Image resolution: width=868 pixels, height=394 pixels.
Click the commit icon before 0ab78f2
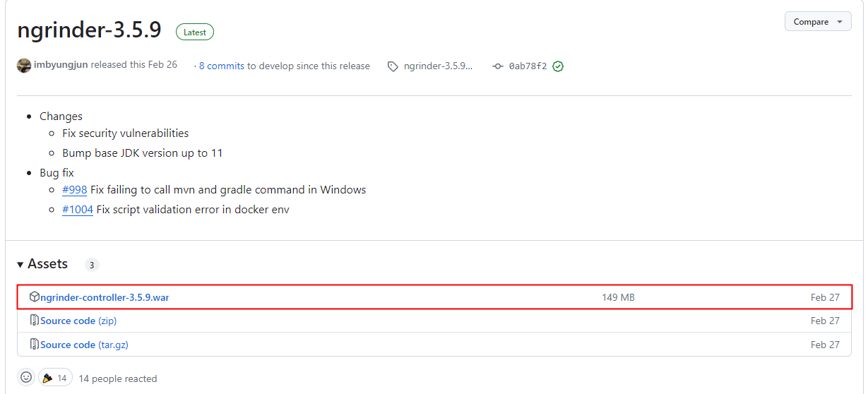[498, 66]
